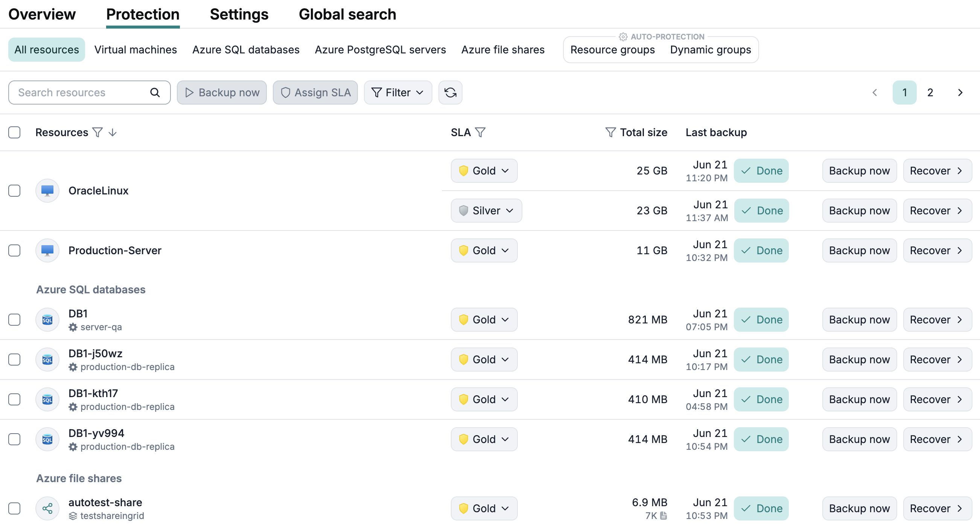980x528 pixels.
Task: Back up OracleLinux Silver SLA now
Action: click(x=860, y=211)
